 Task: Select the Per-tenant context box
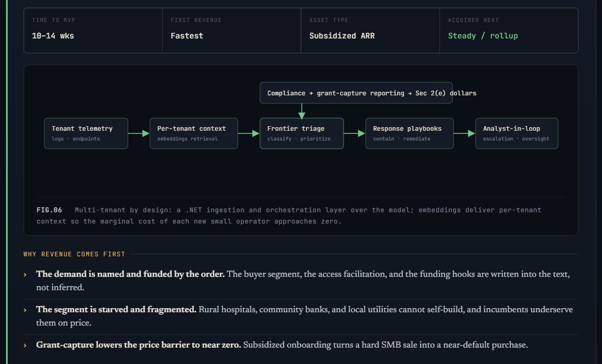[x=194, y=133]
